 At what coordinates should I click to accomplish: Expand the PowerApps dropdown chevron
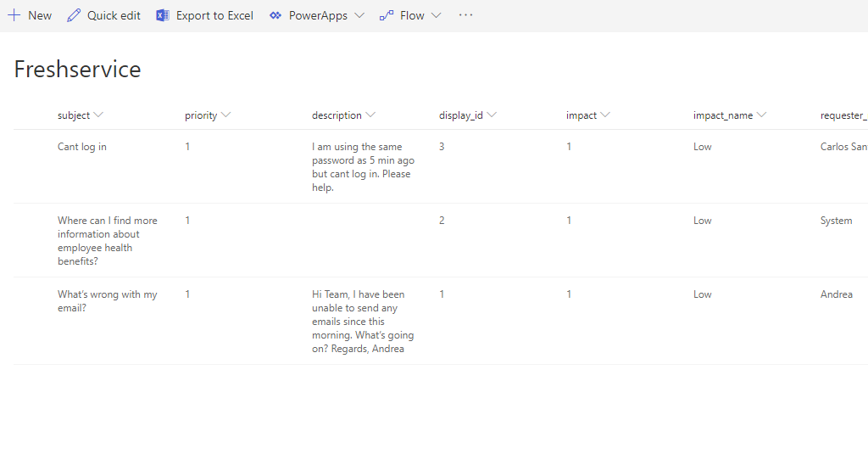pos(359,15)
